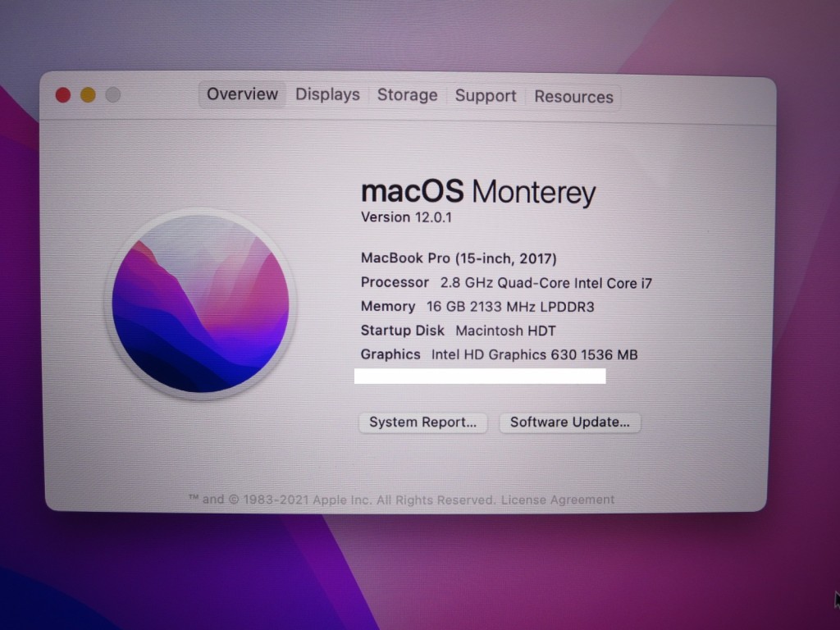Click the Memory 16 GB line
This screenshot has width=840, height=630.
pyautogui.click(x=477, y=307)
